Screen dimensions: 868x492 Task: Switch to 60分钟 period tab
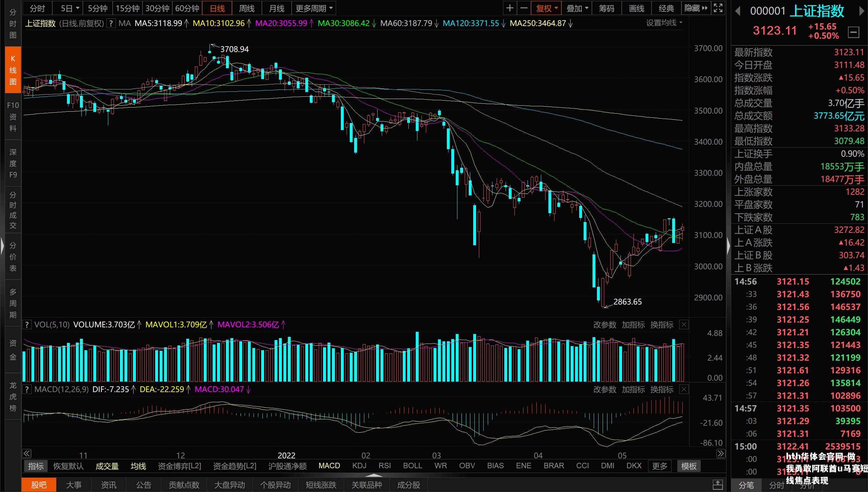(187, 8)
